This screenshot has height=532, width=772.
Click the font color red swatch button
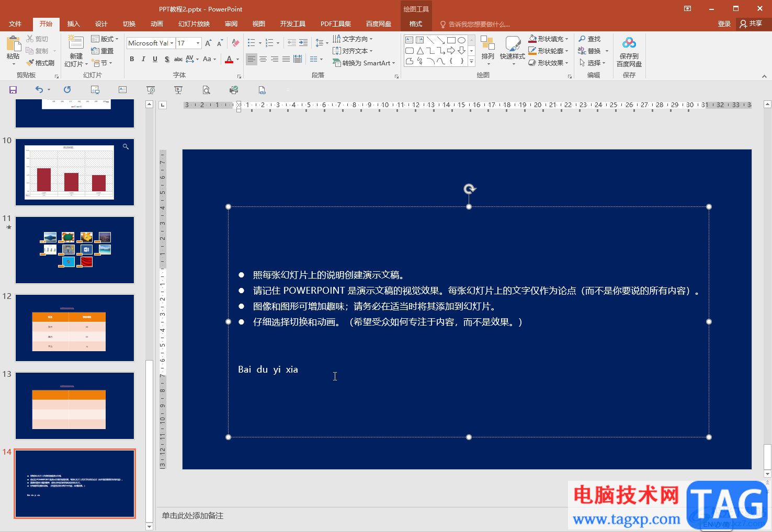coord(229,60)
